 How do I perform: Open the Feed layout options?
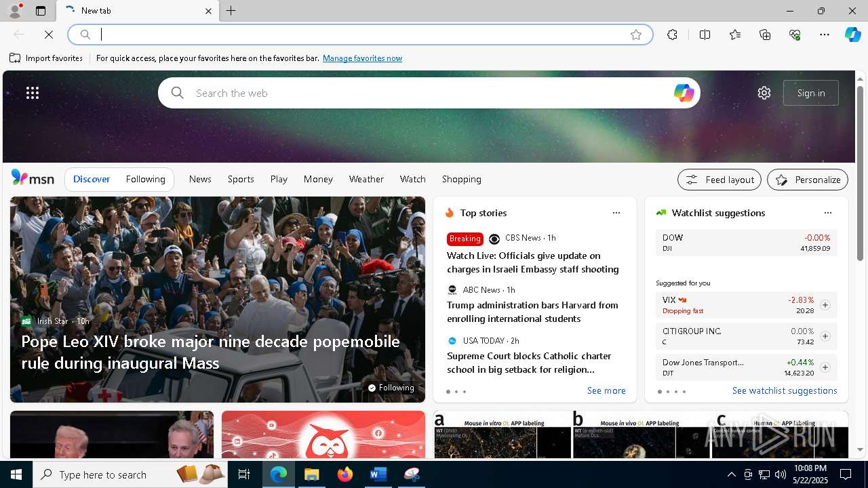(x=719, y=180)
